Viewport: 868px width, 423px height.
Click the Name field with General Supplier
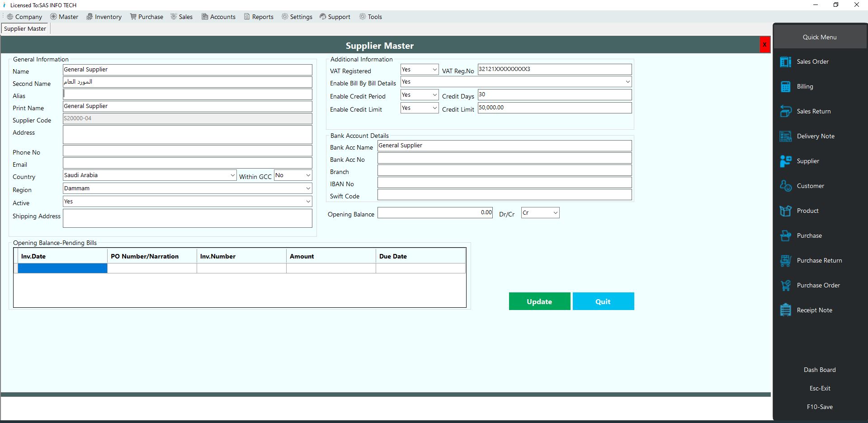point(188,70)
